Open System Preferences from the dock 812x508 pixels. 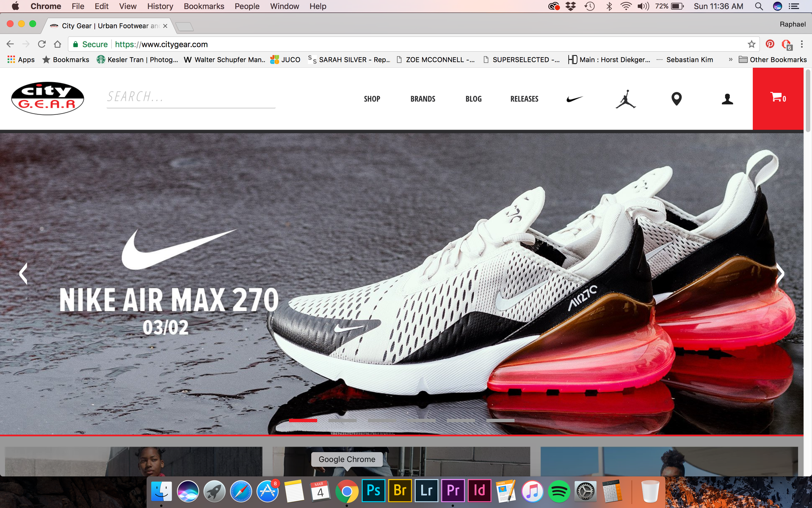point(585,491)
